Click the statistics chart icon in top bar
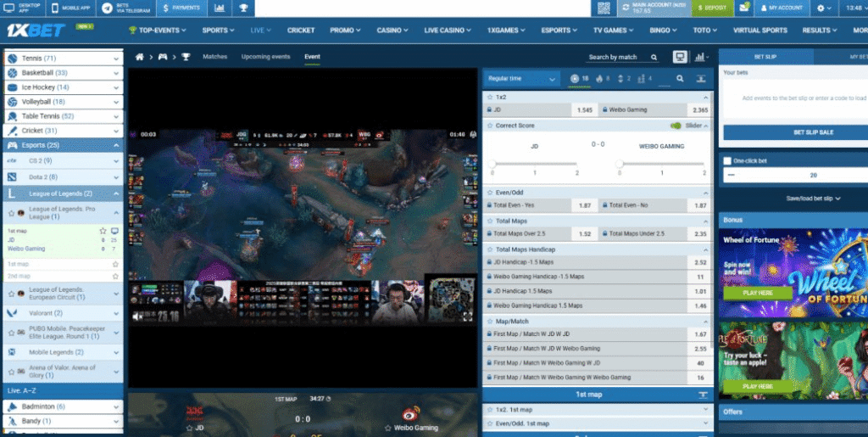This screenshot has height=437, width=868. point(220,8)
